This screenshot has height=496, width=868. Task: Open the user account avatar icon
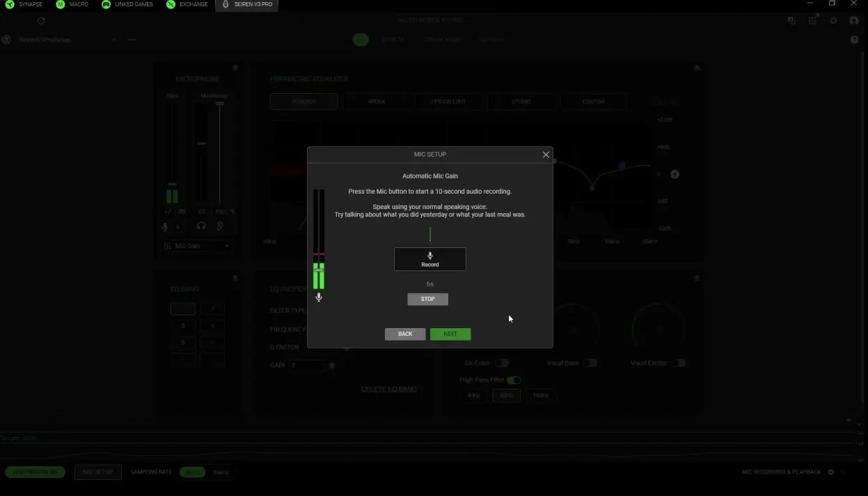coord(854,21)
